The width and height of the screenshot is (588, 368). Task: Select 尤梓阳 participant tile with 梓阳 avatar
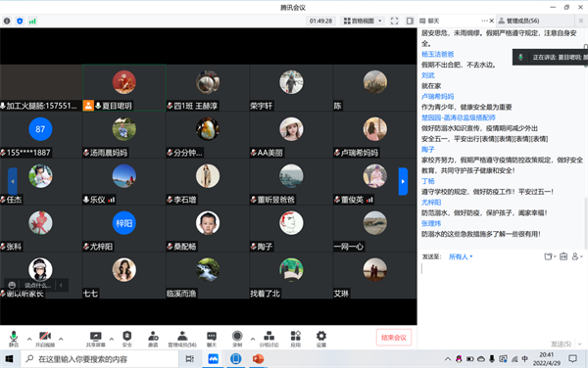tap(124, 228)
